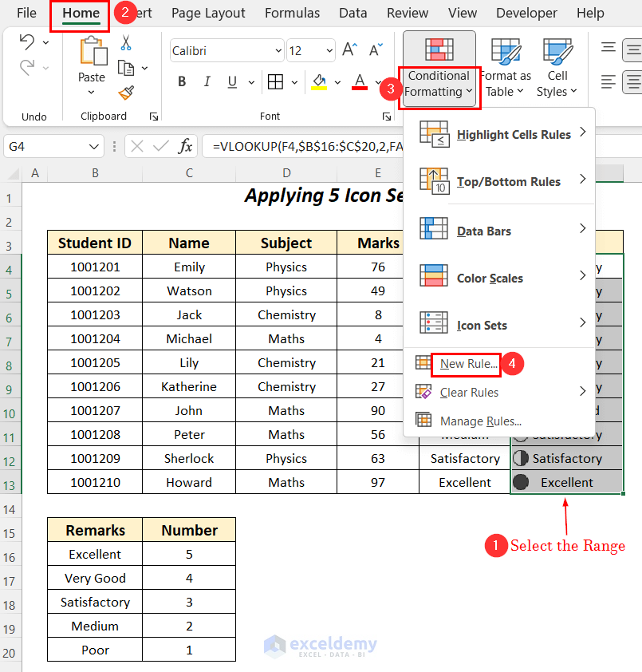Open the File tab
This screenshot has height=672, width=642.
tap(26, 13)
